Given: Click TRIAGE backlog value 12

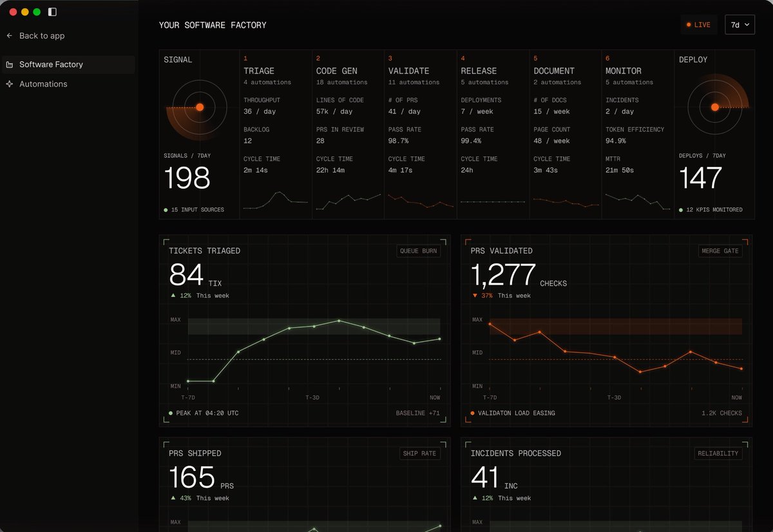Looking at the screenshot, I should click(x=248, y=140).
